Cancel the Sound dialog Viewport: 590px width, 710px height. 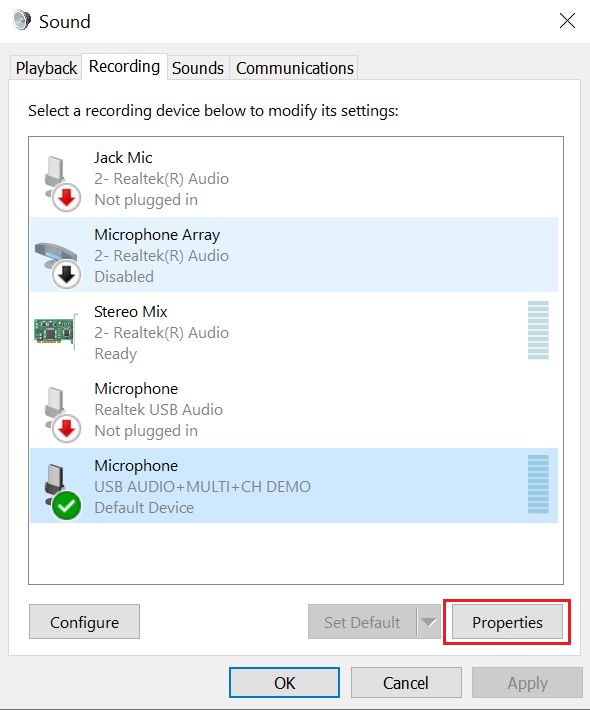pyautogui.click(x=406, y=682)
